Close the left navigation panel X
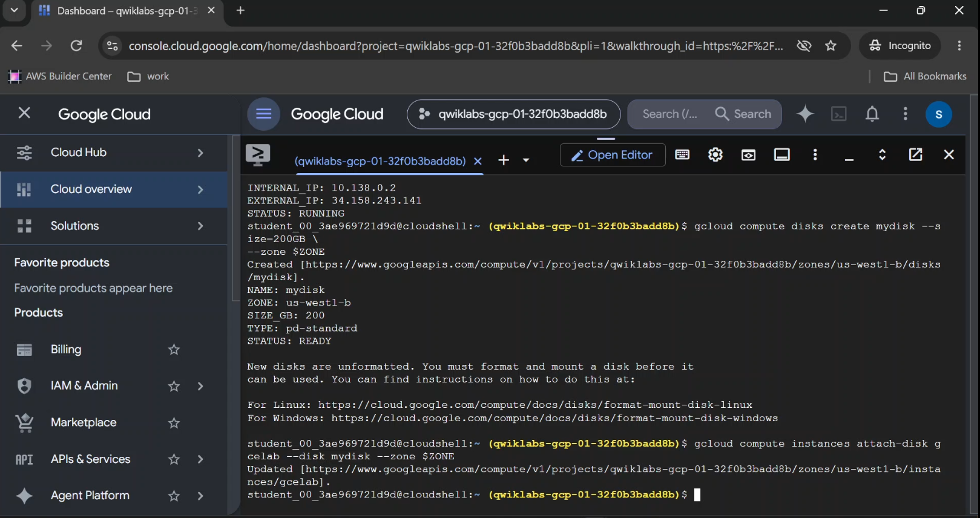Screen dimensions: 980x518 [24, 113]
